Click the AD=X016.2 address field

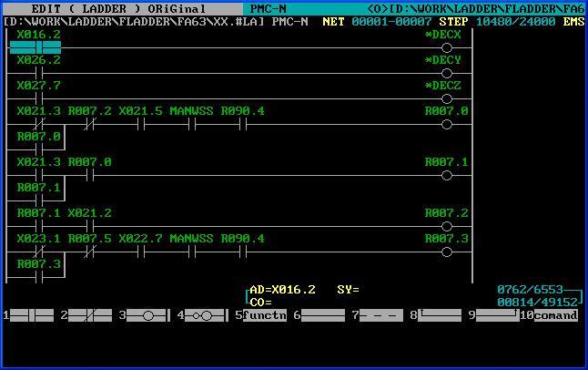pos(283,290)
